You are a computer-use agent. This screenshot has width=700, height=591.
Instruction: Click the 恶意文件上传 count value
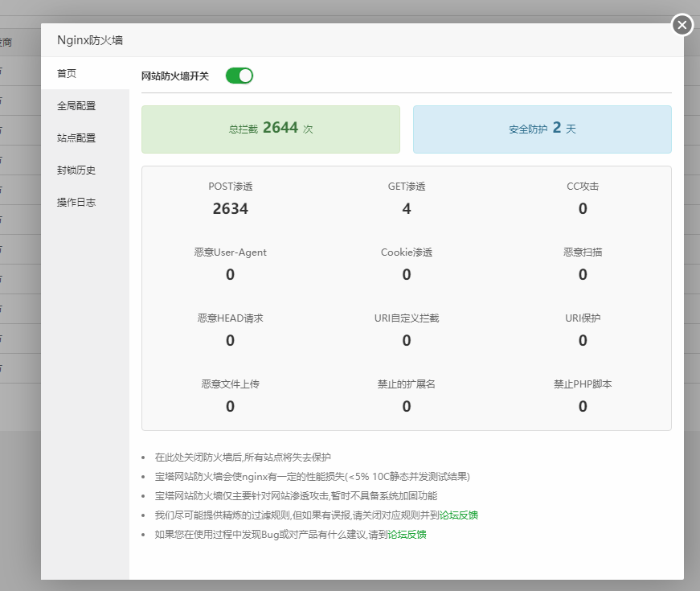point(230,406)
